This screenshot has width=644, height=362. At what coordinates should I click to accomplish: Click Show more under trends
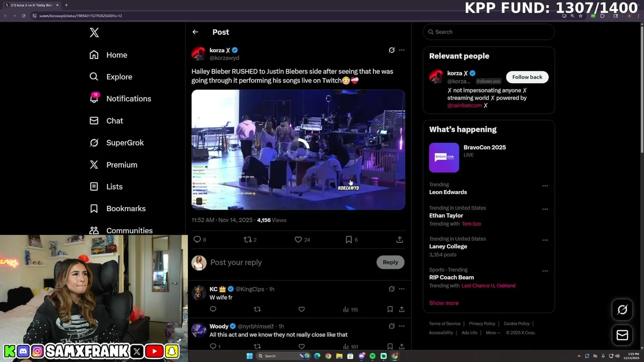(444, 303)
